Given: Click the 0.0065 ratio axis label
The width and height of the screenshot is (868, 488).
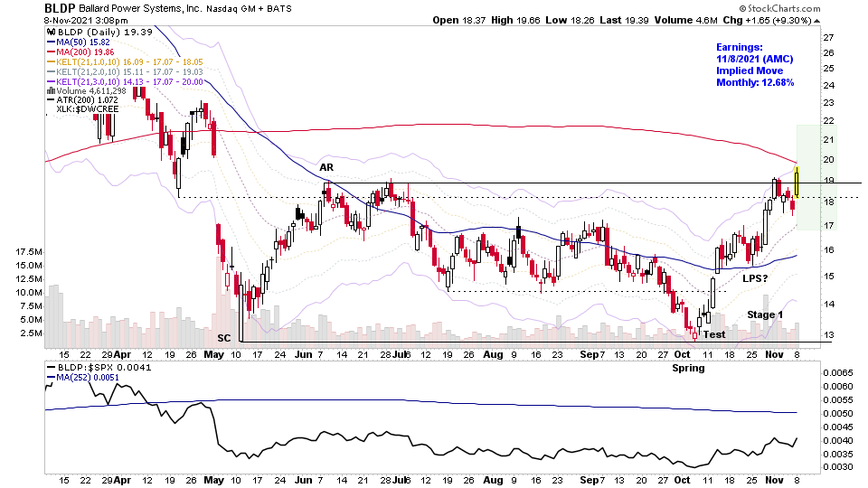Looking at the screenshot, I should click(x=837, y=373).
